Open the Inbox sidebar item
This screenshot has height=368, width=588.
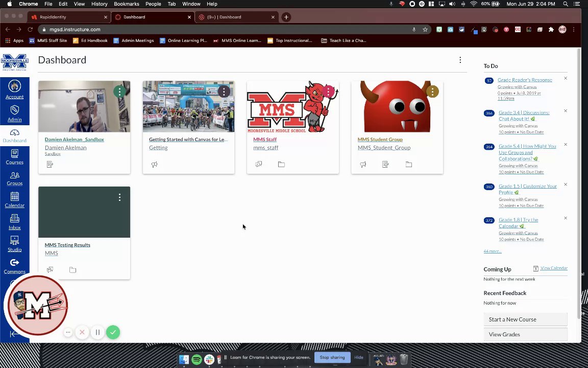point(15,222)
